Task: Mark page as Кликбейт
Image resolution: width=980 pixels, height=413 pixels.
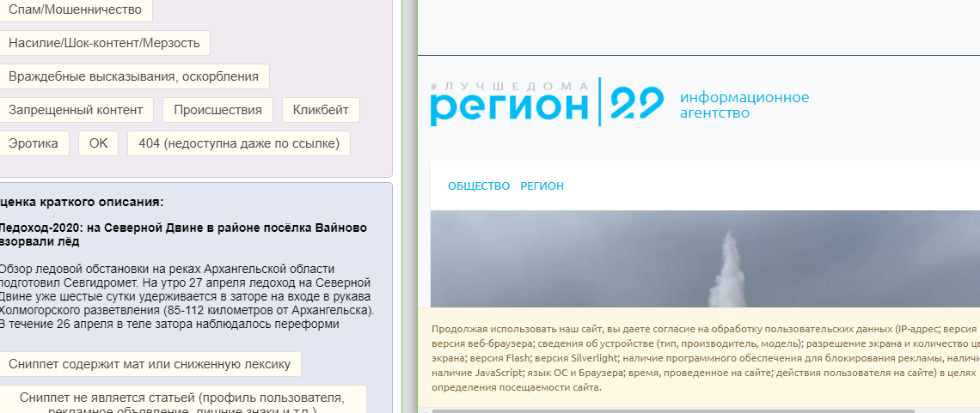Action: (x=321, y=110)
